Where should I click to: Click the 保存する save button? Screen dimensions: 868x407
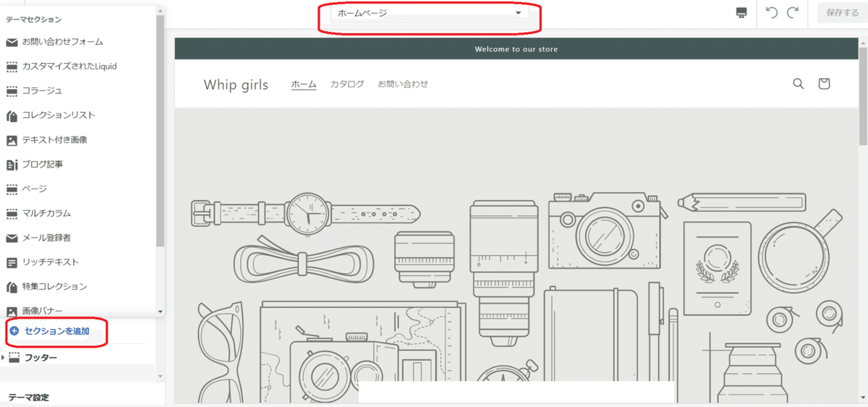842,13
